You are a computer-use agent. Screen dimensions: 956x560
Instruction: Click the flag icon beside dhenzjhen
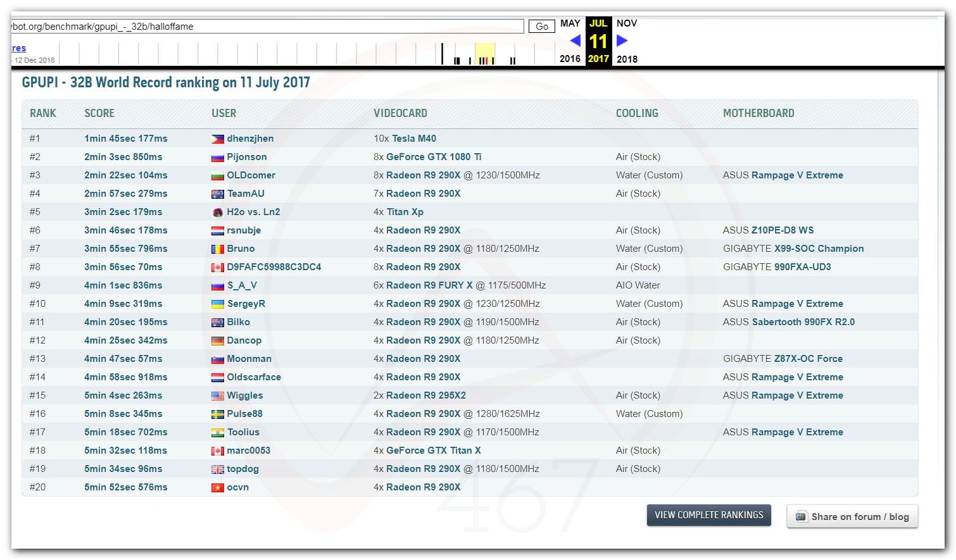point(217,139)
